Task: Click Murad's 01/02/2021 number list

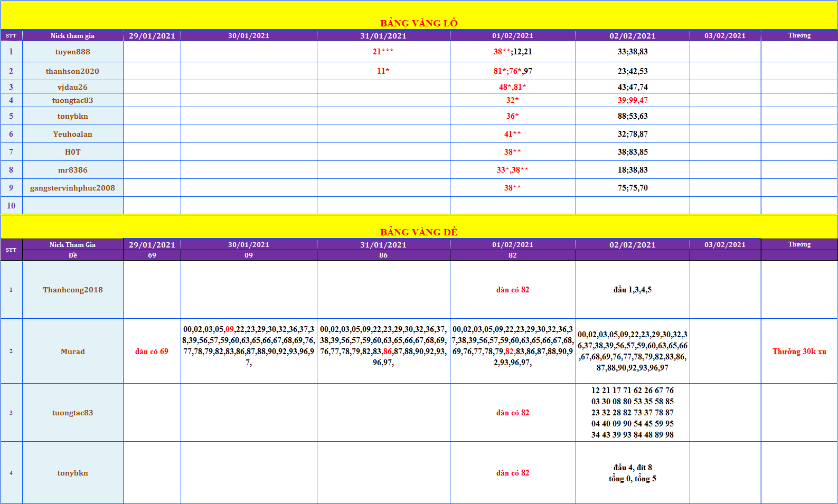Action: pyautogui.click(x=513, y=351)
